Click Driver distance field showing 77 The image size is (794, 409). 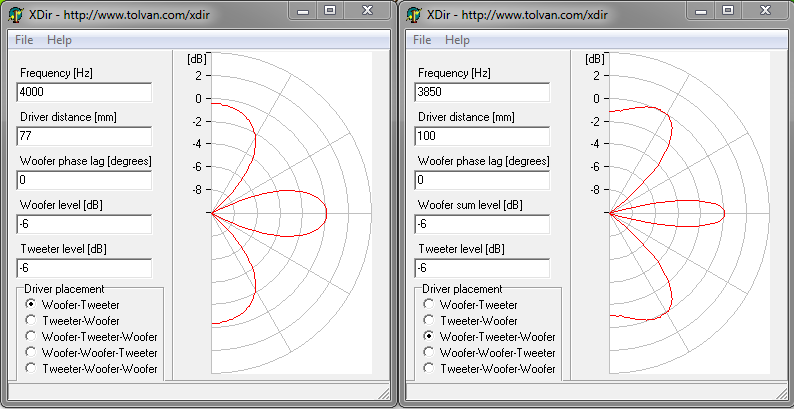pos(84,136)
